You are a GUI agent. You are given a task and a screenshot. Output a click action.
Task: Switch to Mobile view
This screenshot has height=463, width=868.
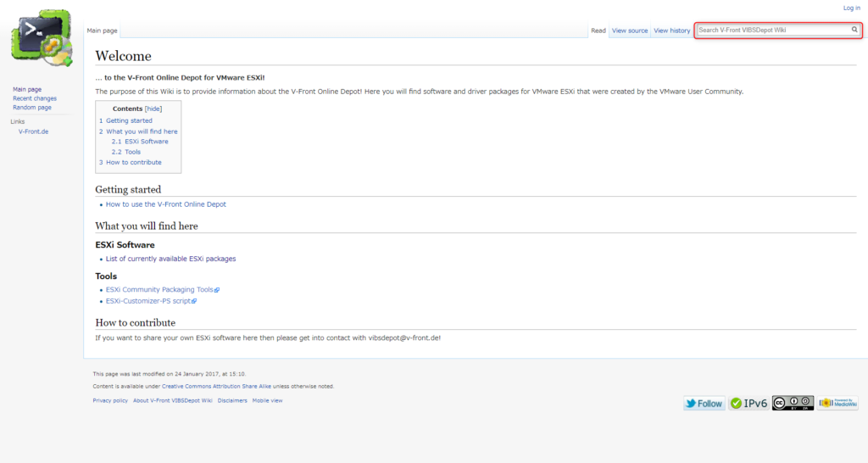(x=267, y=400)
